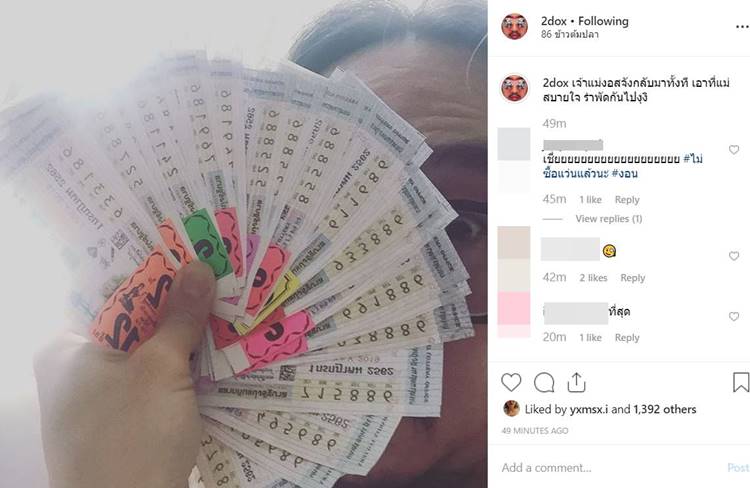The width and height of the screenshot is (750, 488).
Task: Reply to the 45m comment
Action: (x=627, y=200)
